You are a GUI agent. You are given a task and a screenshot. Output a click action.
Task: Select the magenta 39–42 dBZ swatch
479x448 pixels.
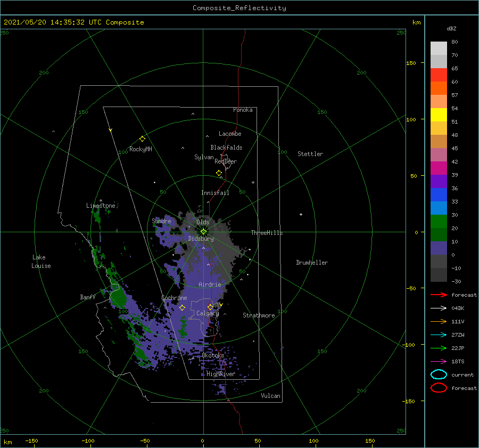tap(439, 168)
